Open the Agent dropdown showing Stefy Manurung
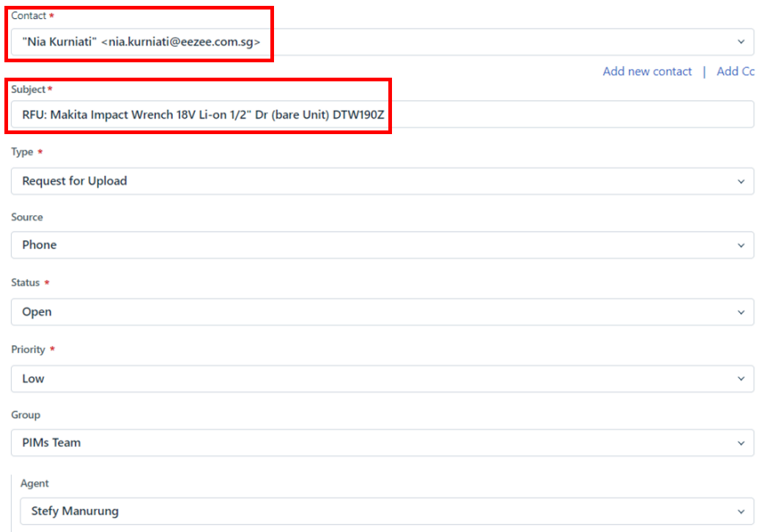The image size is (762, 532). tap(387, 511)
